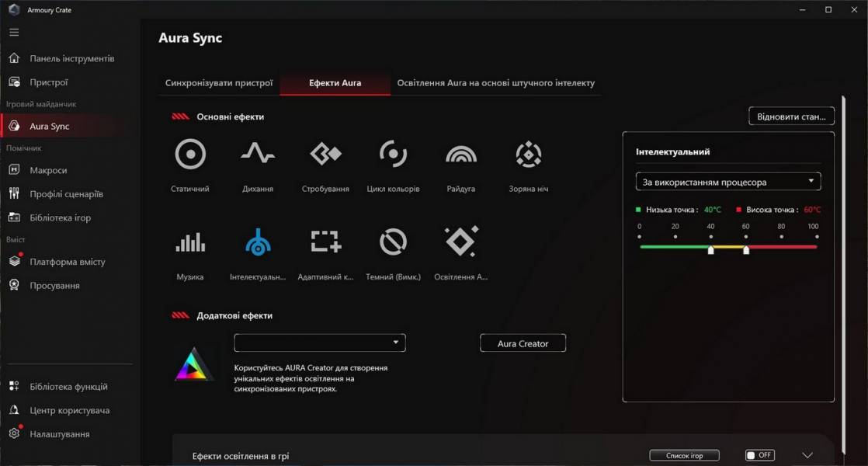Switch to Ефекти Aura tab
This screenshot has height=466, width=868.
click(x=335, y=83)
